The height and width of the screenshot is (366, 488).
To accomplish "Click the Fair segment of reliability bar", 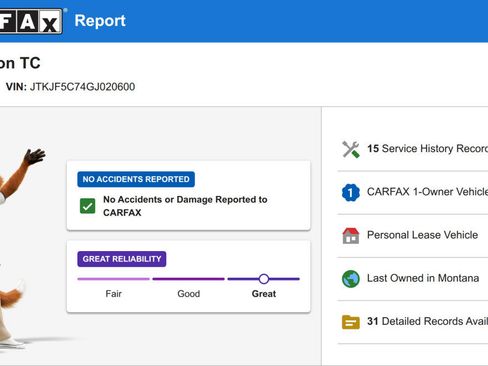I will 113,279.
